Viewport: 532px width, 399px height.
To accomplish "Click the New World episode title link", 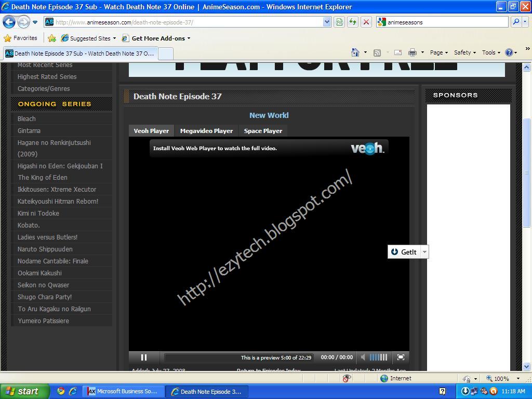I will (269, 115).
